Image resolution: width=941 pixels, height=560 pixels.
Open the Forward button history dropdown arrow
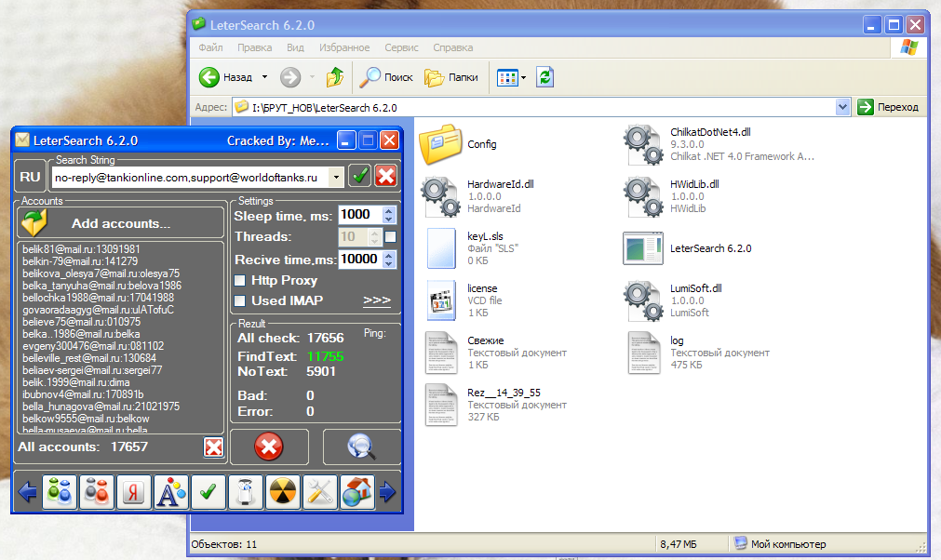coord(312,77)
